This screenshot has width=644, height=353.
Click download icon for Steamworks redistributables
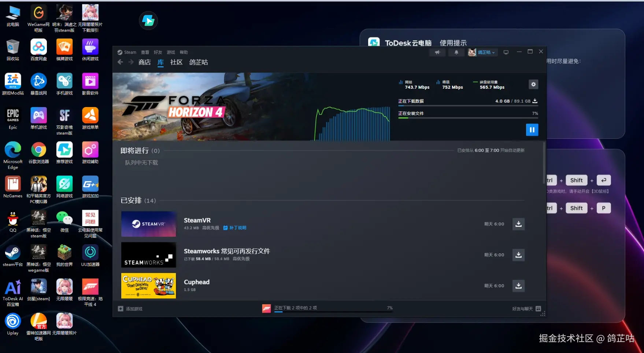518,255
